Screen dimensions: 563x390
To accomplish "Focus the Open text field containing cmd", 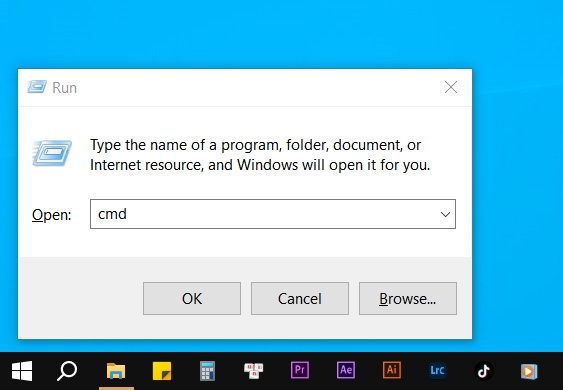I will (x=273, y=214).
